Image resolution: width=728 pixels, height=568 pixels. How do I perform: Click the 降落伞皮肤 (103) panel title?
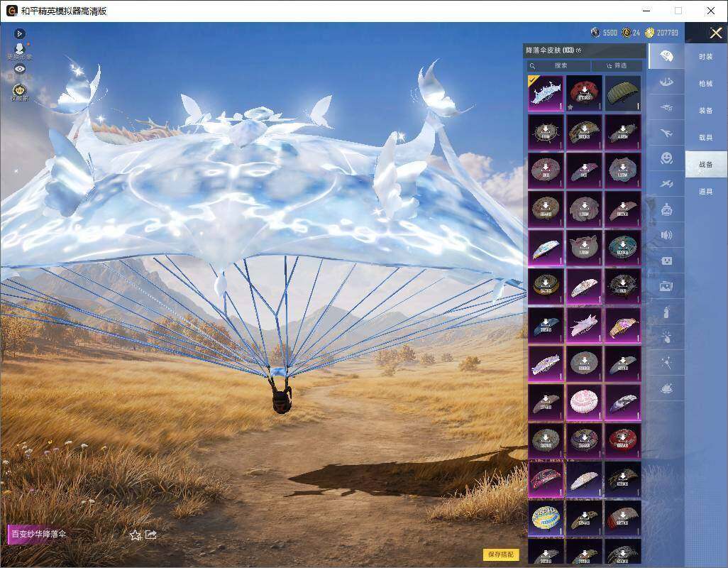pyautogui.click(x=550, y=50)
